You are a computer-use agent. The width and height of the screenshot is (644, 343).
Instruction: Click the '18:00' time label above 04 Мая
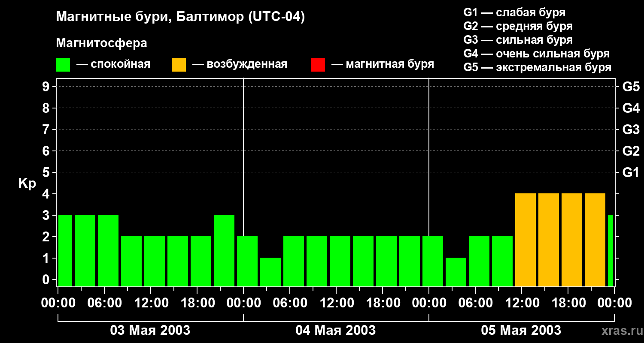pyautogui.click(x=383, y=303)
